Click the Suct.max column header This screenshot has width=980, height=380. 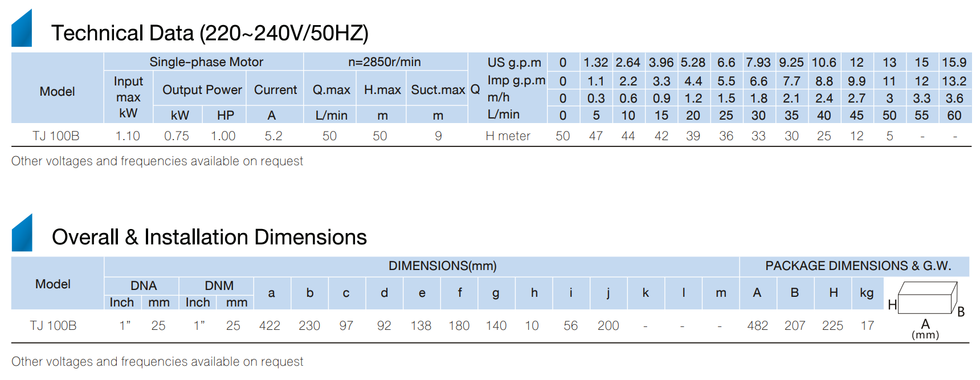click(438, 89)
